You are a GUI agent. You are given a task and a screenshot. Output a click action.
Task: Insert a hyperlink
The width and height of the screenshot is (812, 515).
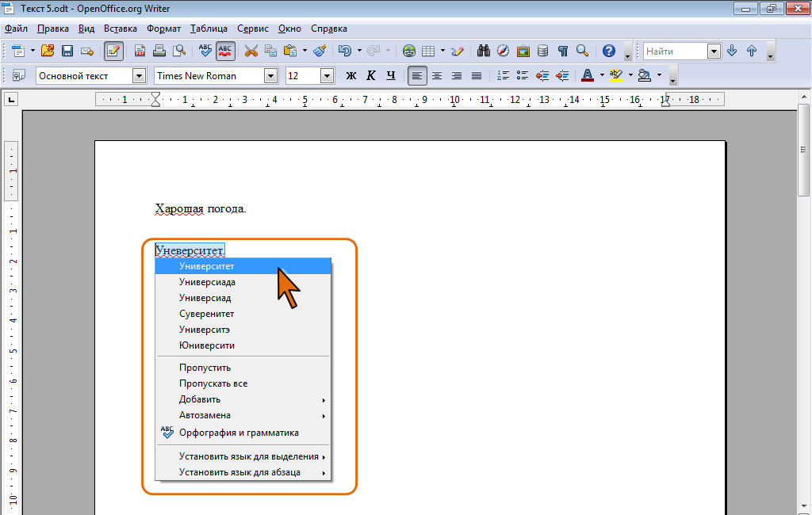(409, 51)
